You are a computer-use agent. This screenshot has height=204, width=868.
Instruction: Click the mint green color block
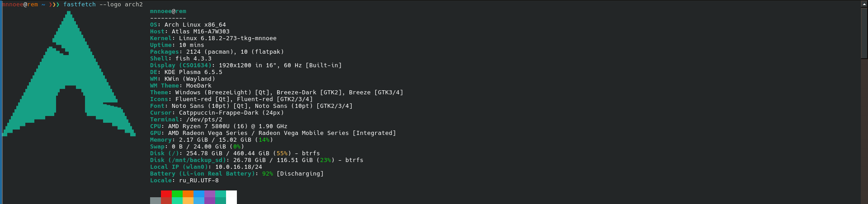(x=177, y=201)
